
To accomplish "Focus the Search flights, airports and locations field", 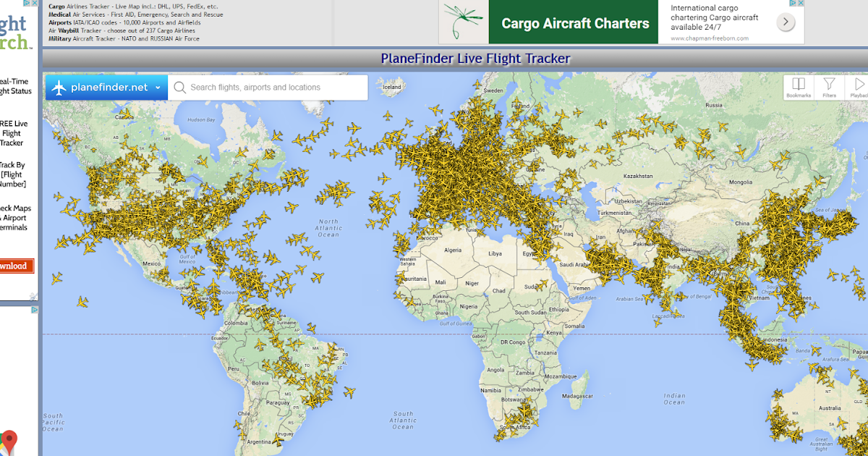I will click(x=268, y=88).
